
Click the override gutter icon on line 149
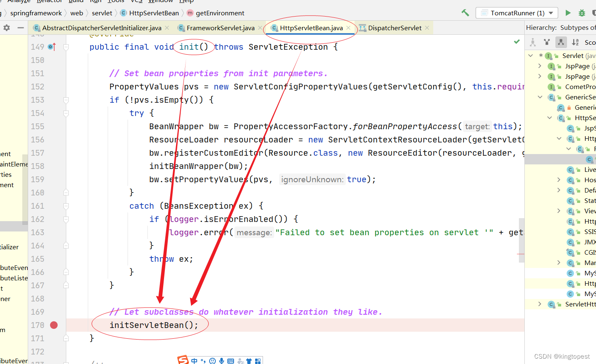coord(52,47)
